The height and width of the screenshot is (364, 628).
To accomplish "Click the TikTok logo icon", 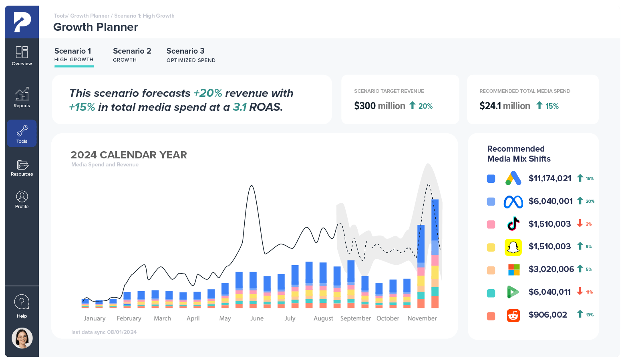I will (x=513, y=224).
